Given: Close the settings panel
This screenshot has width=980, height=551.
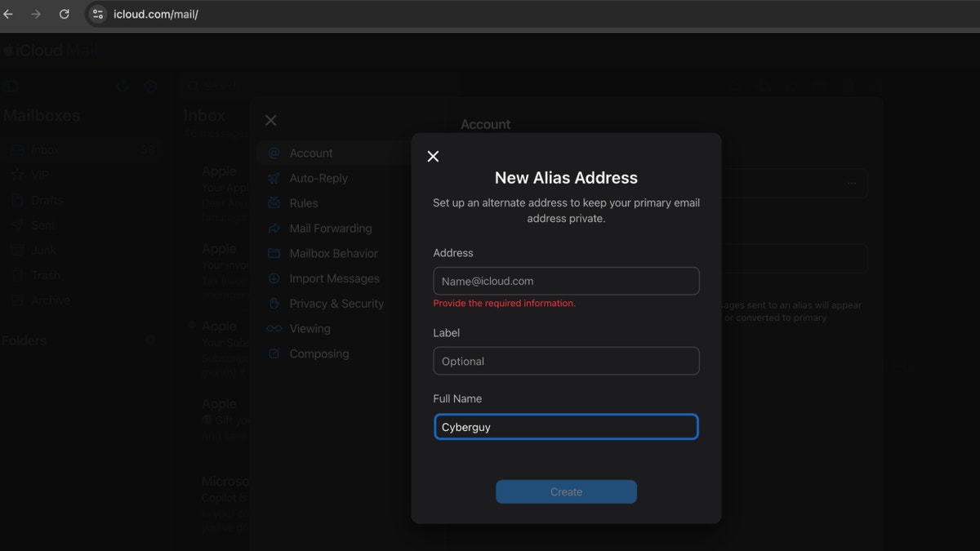Looking at the screenshot, I should pyautogui.click(x=270, y=119).
